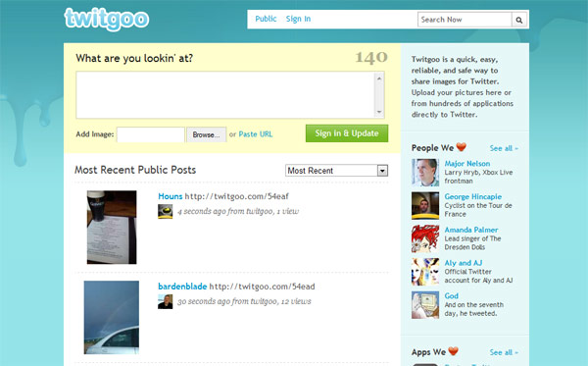The image size is (588, 366).
Task: Click the twitgoo logo
Action: tap(107, 19)
